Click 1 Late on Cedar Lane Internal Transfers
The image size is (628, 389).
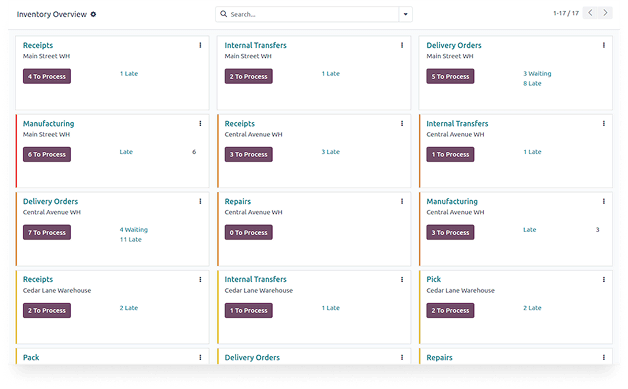point(331,308)
